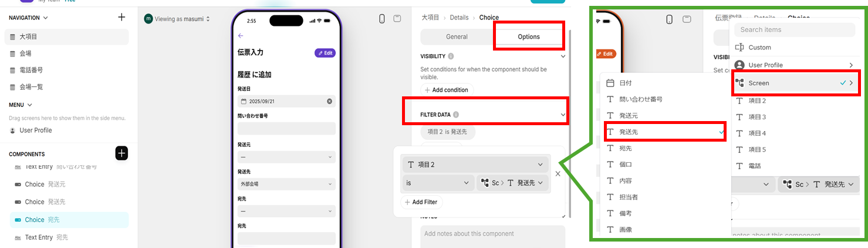Viewport: 868px width, 248px height.
Task: Click the 項目2 is 発送先 filter chip
Action: tap(448, 132)
